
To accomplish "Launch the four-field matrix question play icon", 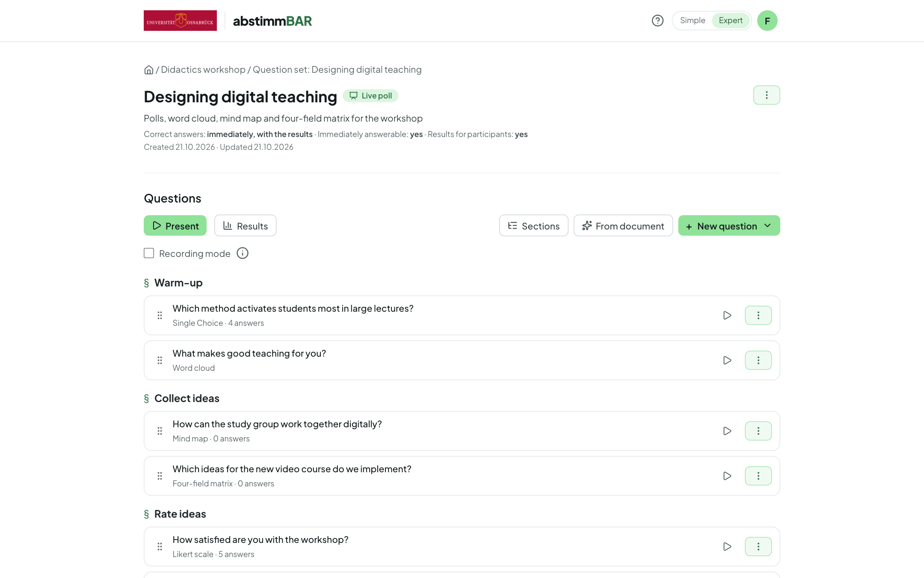I will 727,476.
